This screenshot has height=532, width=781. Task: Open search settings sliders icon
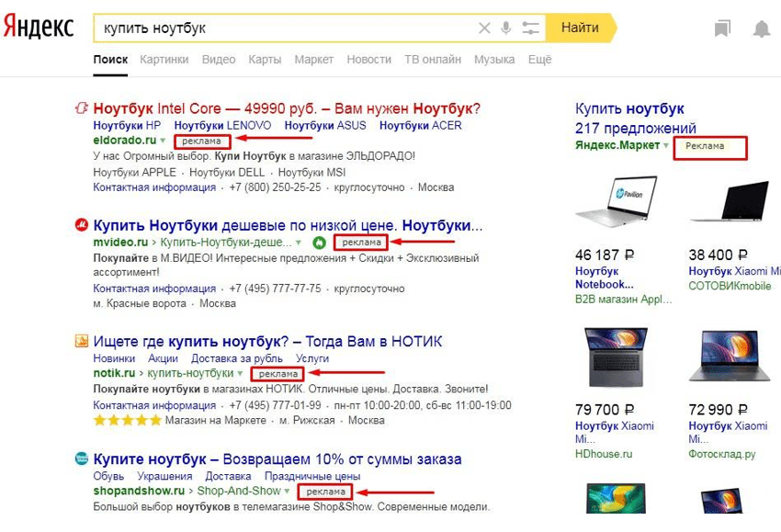[530, 28]
